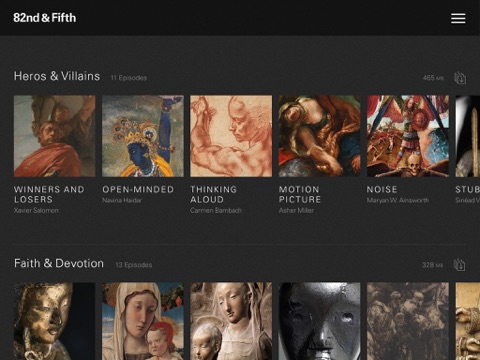Image resolution: width=480 pixels, height=360 pixels.
Task: Click curator name Xavier Salomon
Action: pos(36,210)
